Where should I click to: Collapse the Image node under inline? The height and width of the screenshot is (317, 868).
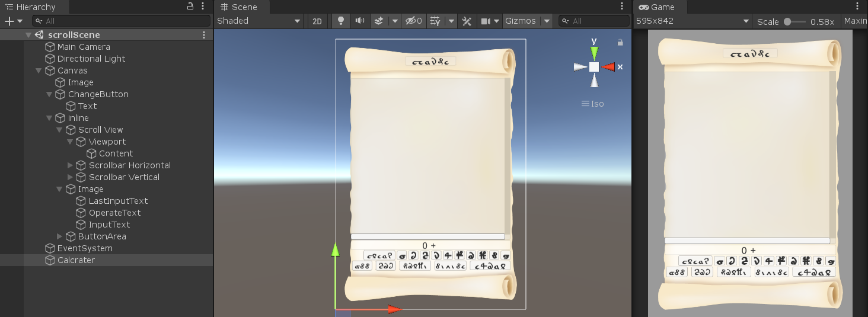point(59,189)
